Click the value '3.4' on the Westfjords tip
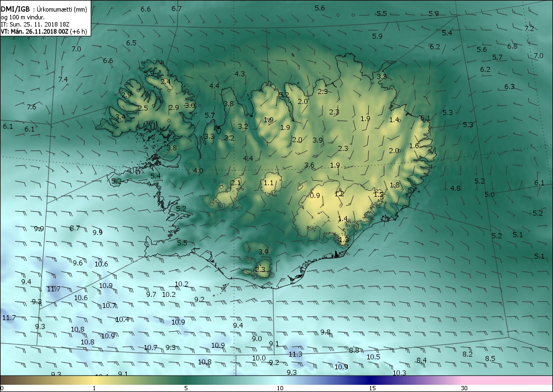 [x=120, y=117]
